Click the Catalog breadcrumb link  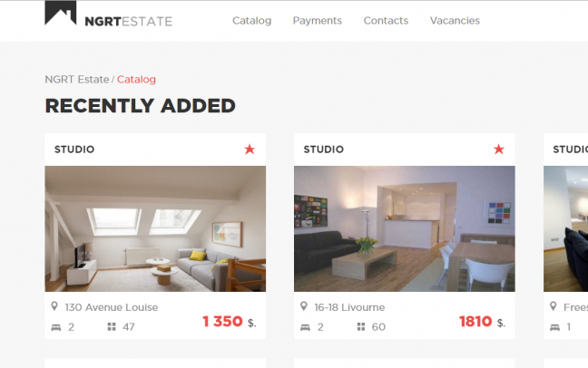(136, 80)
